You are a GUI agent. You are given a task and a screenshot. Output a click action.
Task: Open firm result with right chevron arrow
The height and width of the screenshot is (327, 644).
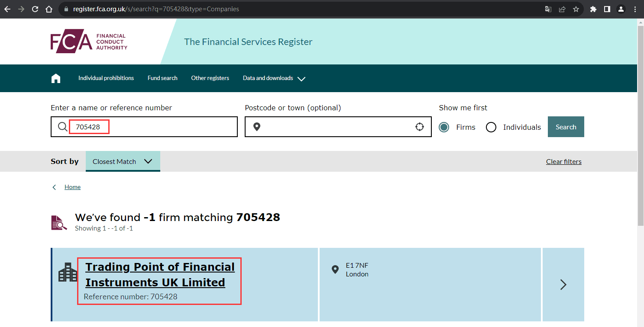point(563,285)
